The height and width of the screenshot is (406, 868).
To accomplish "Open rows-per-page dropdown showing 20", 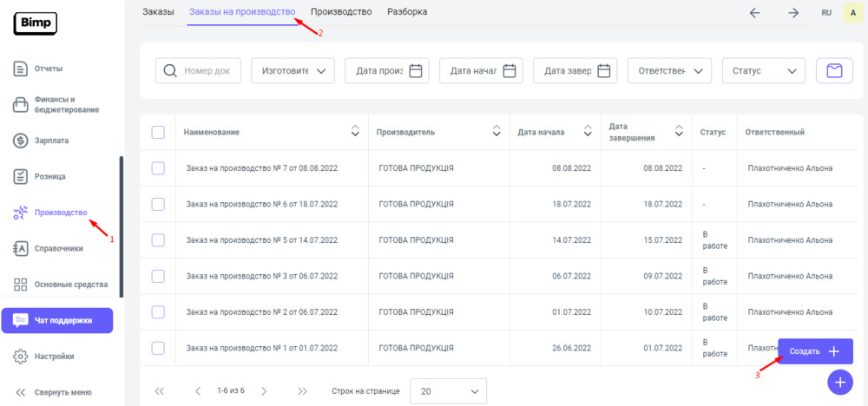I will (448, 391).
